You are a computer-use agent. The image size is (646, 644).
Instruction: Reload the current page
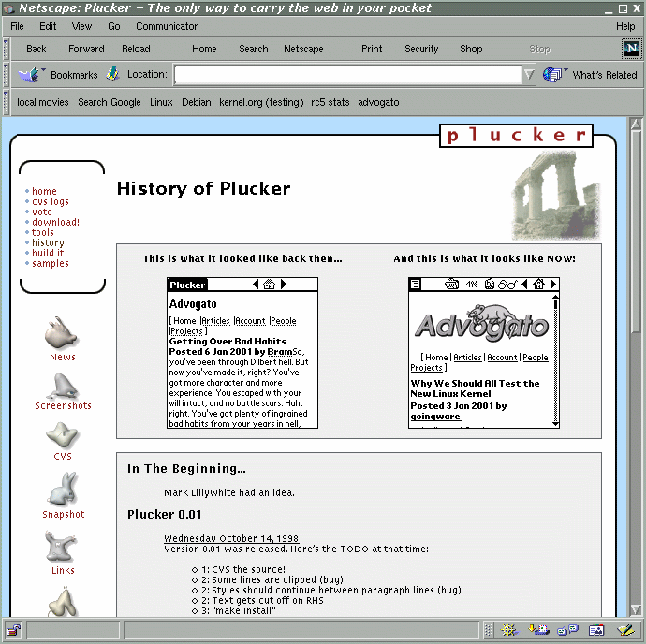tap(136, 49)
